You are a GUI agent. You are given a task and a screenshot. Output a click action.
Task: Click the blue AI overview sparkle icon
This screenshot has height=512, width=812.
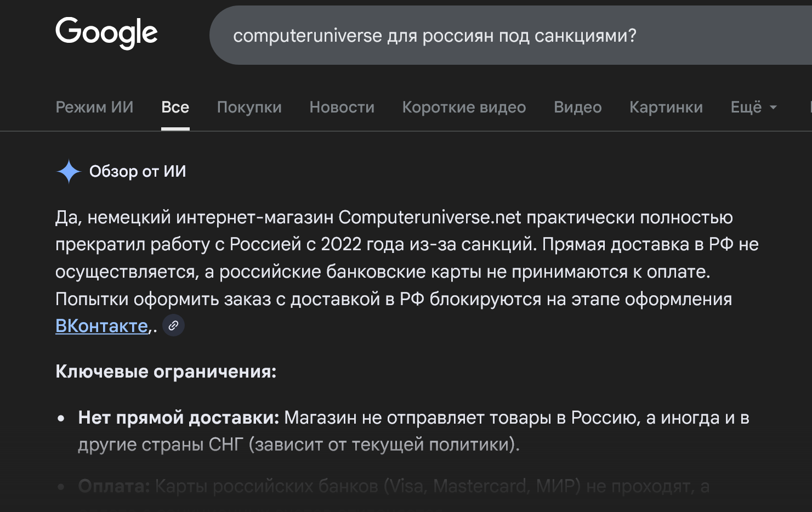(69, 171)
